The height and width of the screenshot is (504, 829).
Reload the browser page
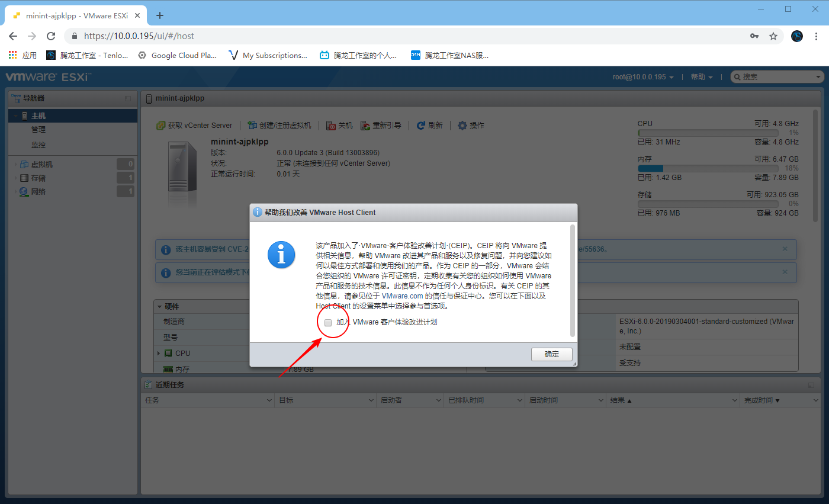(51, 36)
